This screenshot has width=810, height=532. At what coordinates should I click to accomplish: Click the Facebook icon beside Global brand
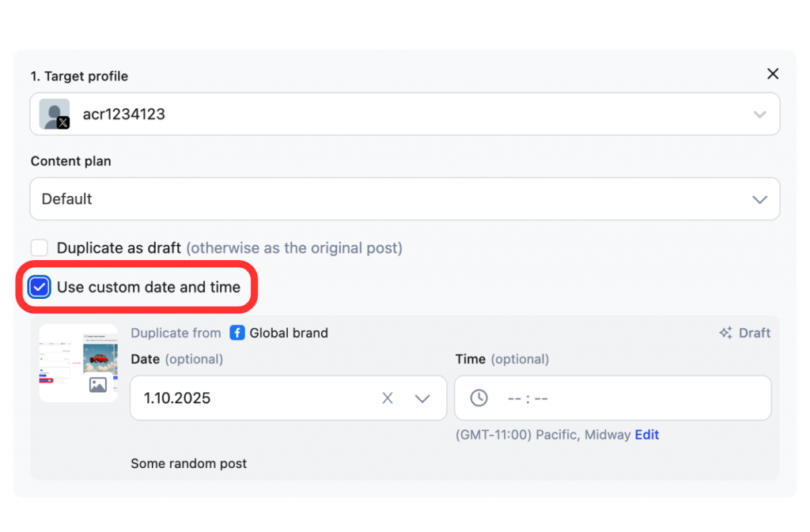click(x=237, y=333)
